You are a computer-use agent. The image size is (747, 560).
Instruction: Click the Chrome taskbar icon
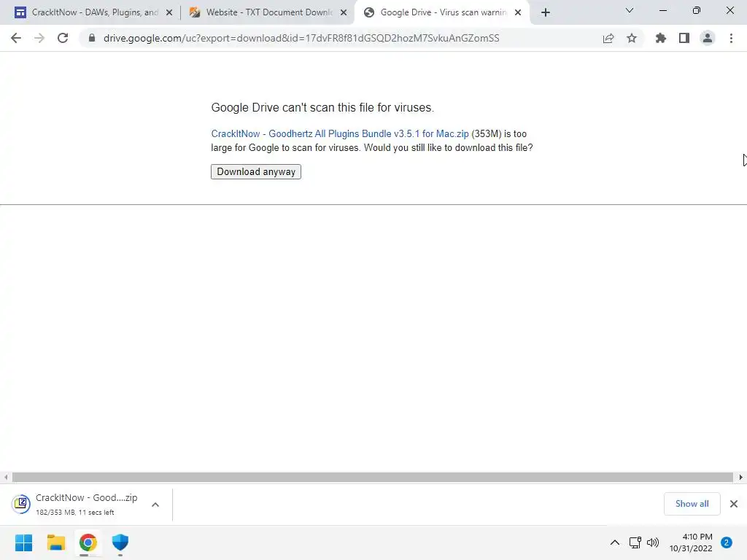pyautogui.click(x=88, y=542)
